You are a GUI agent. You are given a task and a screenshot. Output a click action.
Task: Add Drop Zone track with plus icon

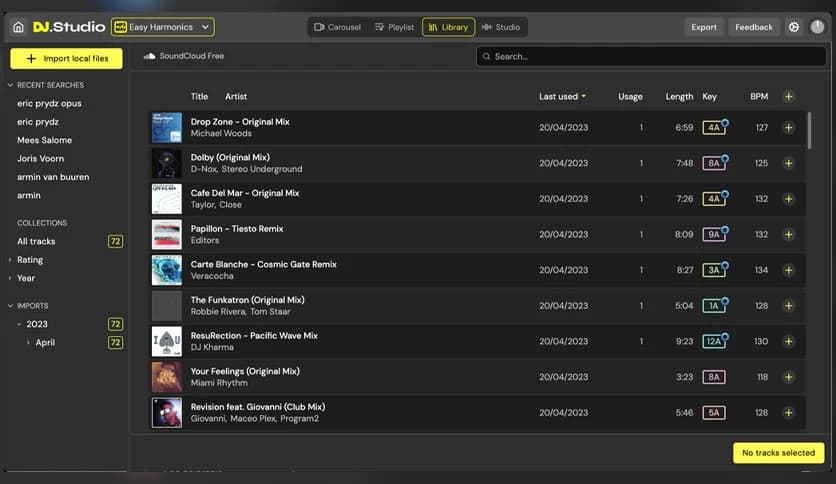(788, 128)
